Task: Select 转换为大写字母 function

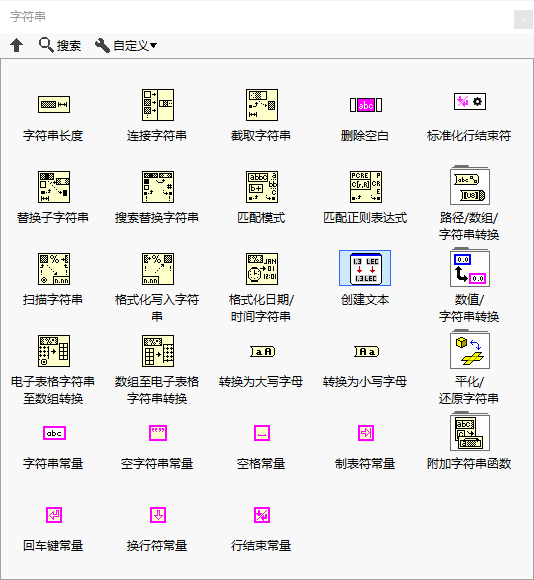Action: 263,351
